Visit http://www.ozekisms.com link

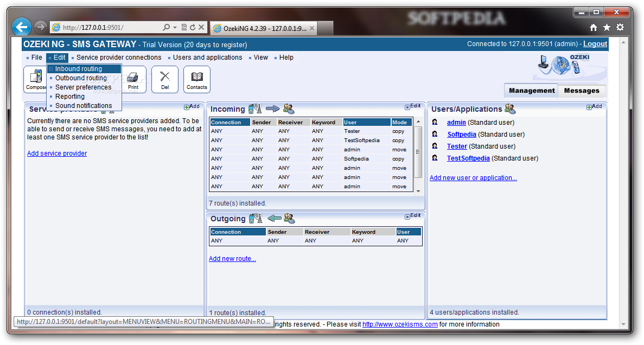click(400, 324)
